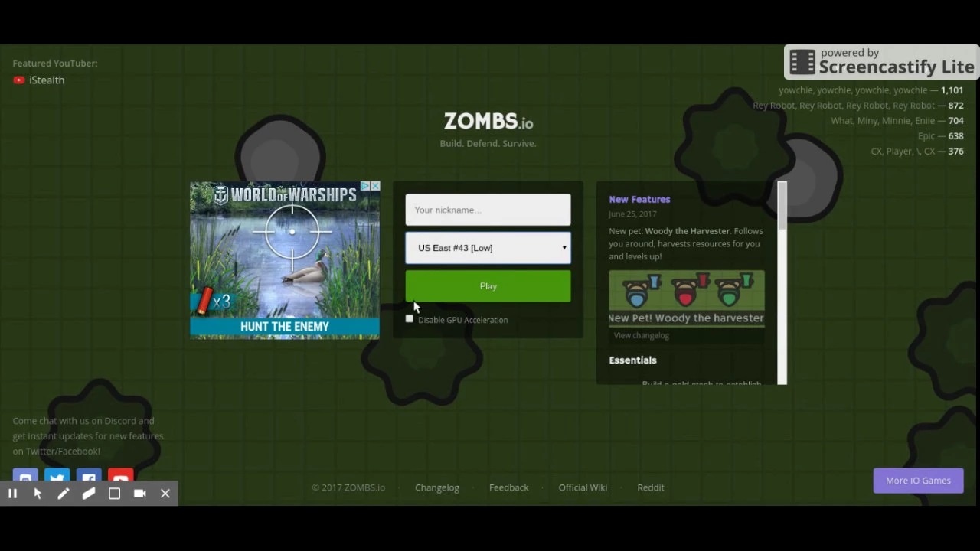Click the More IO Games button
The image size is (980, 551).
coord(918,481)
